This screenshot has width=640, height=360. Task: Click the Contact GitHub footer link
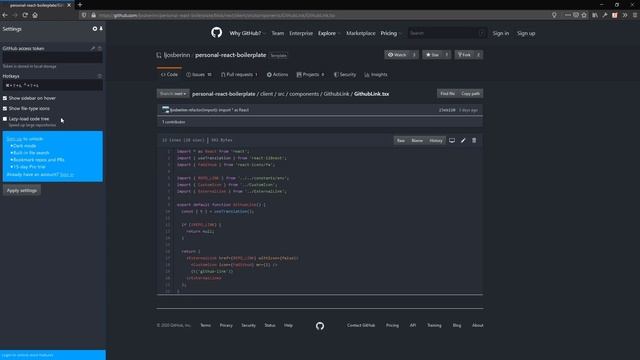pyautogui.click(x=361, y=325)
